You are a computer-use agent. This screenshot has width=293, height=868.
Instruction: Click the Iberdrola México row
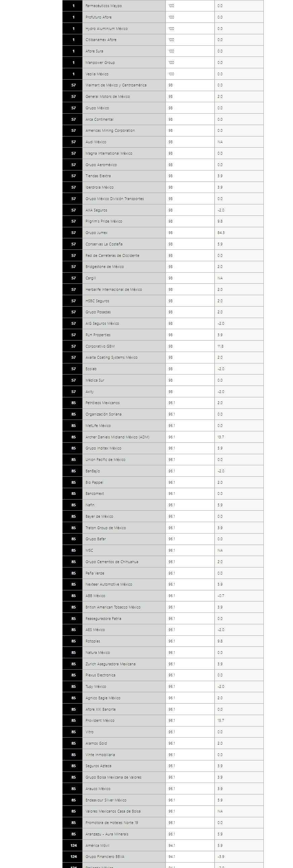coord(163,187)
